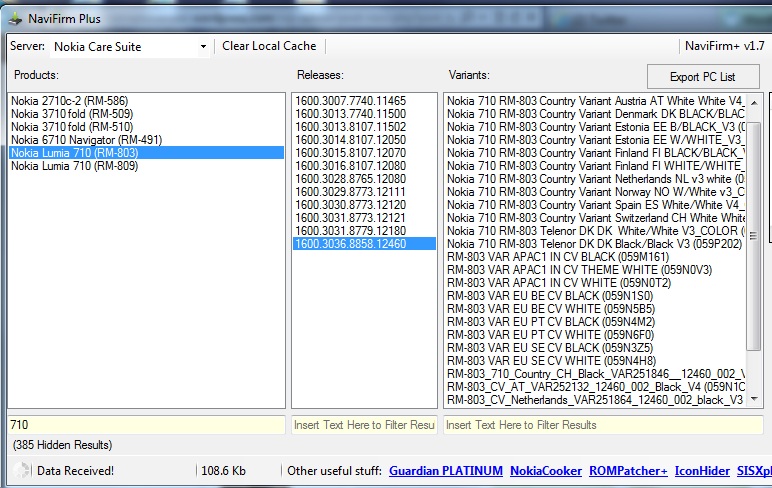Open the ROMPatcher+ link
This screenshot has width=772, height=488.
point(628,471)
